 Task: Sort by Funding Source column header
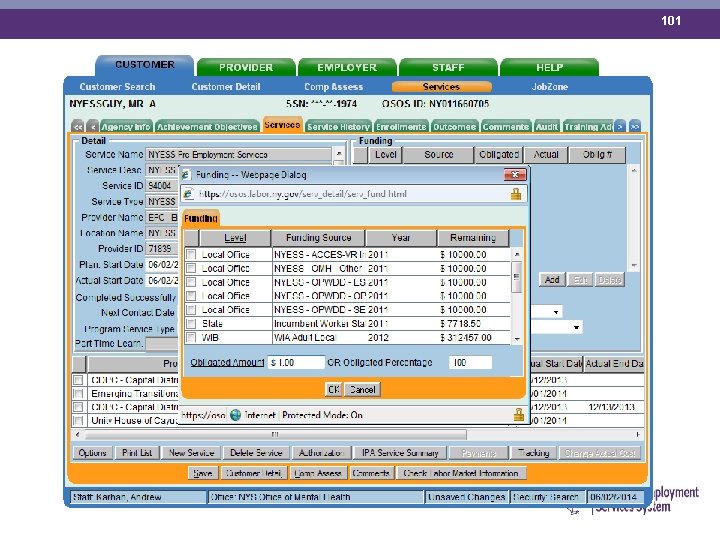[318, 238]
